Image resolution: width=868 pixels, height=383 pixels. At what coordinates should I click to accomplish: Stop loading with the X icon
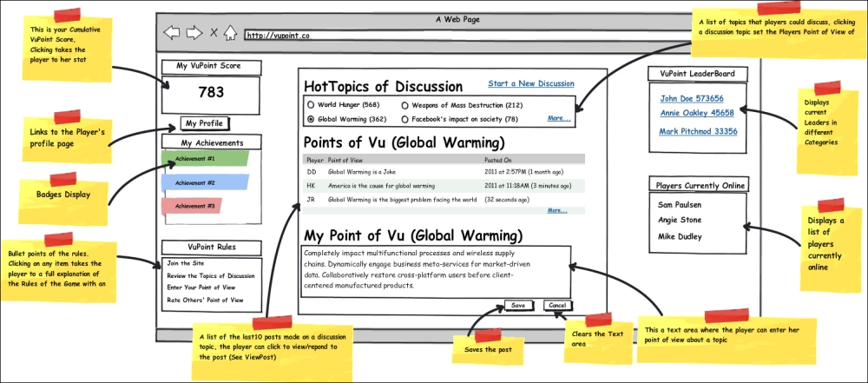click(214, 33)
